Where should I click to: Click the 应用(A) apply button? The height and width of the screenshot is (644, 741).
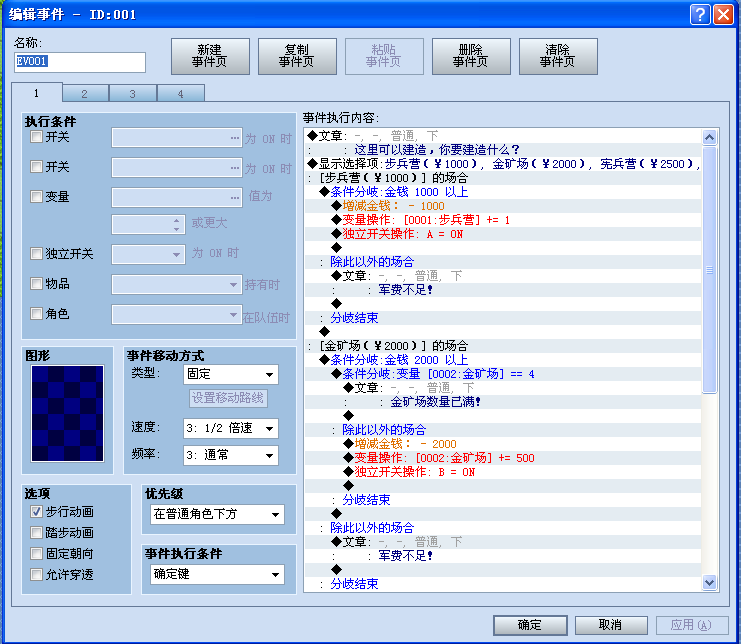click(692, 625)
